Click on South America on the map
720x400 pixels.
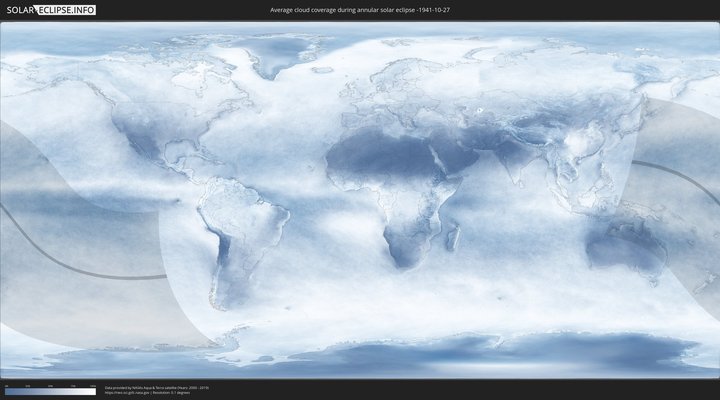pyautogui.click(x=225, y=230)
